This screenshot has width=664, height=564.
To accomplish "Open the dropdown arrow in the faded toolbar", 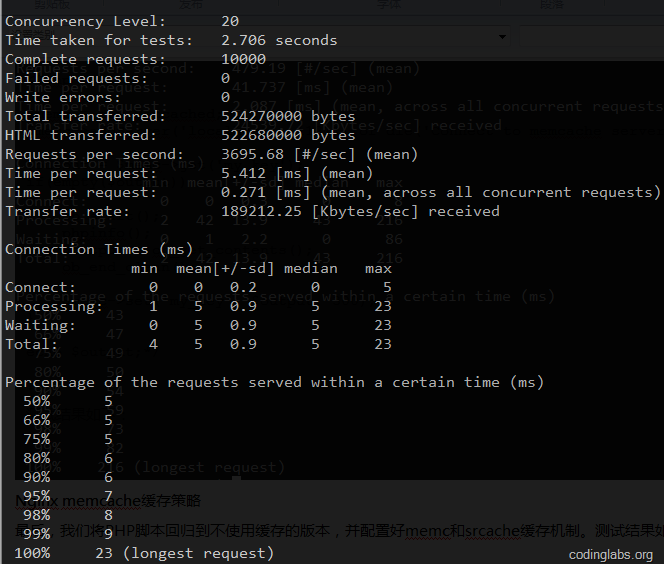I will (x=502, y=37).
